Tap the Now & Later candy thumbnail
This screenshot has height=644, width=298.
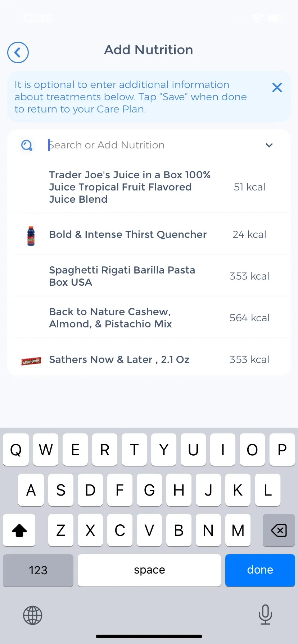(31, 361)
